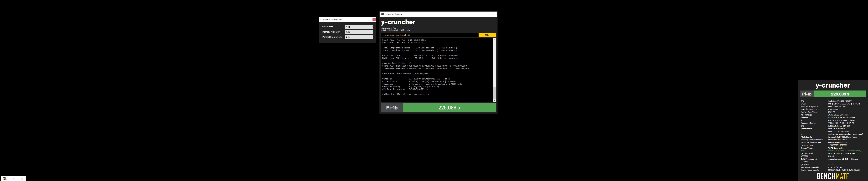Click the green HPET row in BenchMate panel
868x181 pixels.
click(831, 151)
